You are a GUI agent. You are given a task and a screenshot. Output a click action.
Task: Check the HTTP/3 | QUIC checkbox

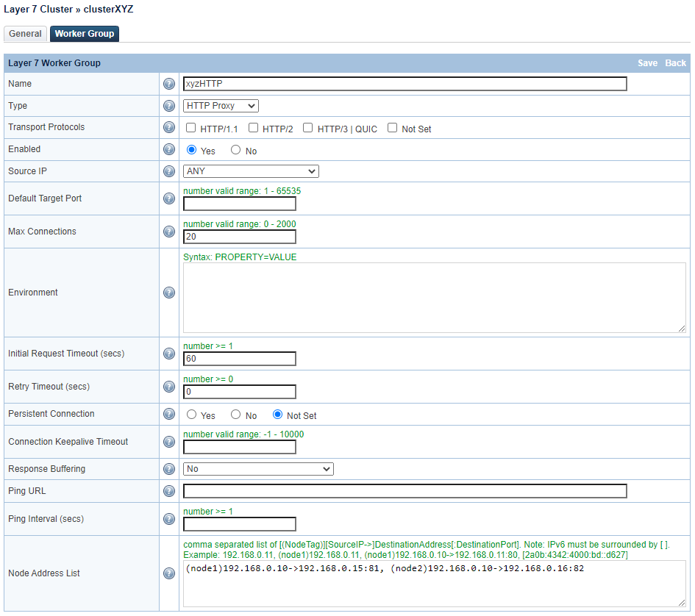point(308,128)
